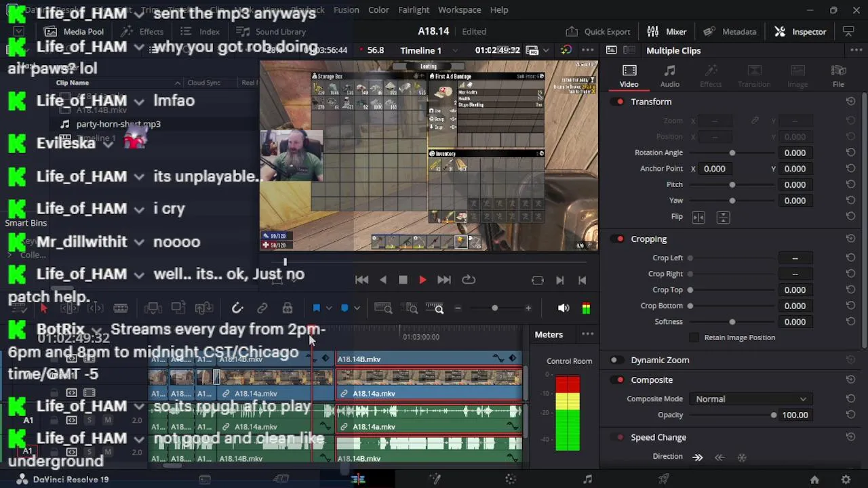This screenshot has height=488, width=868.
Task: Open the Meters panel three-dot menu
Action: tap(587, 334)
